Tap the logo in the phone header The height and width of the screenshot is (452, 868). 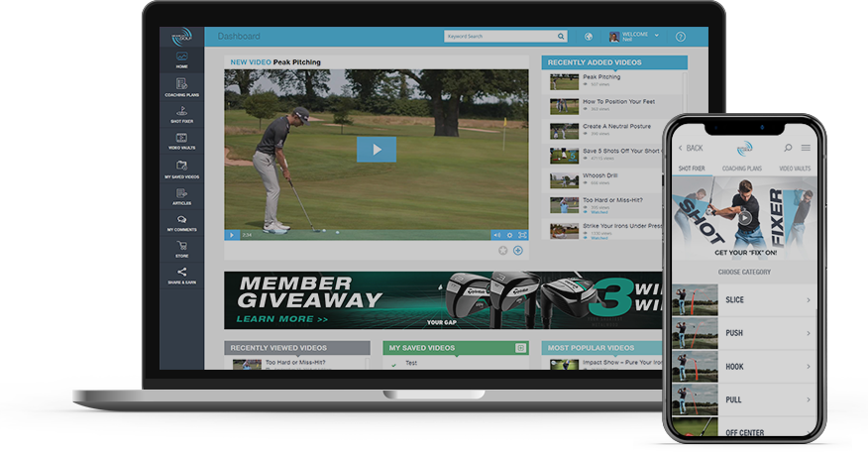(744, 149)
